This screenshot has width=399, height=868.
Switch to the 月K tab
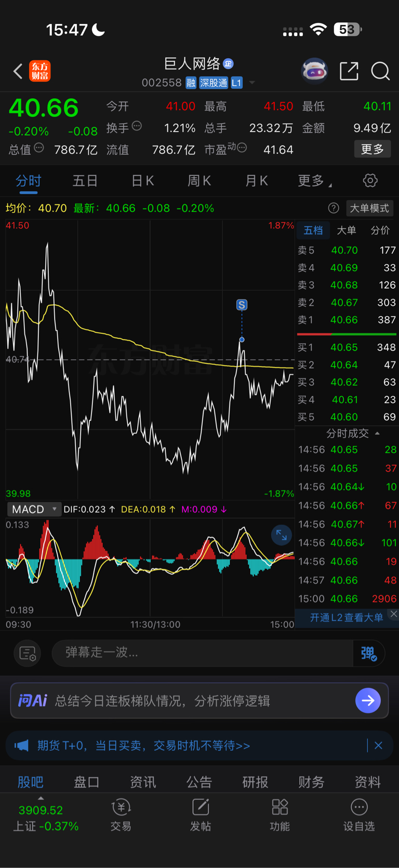(256, 180)
